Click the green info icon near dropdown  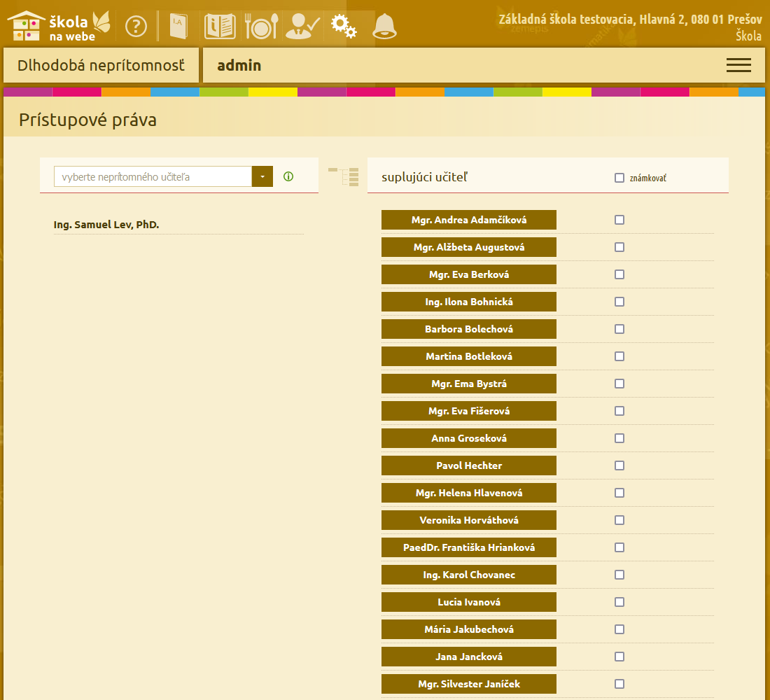288,176
